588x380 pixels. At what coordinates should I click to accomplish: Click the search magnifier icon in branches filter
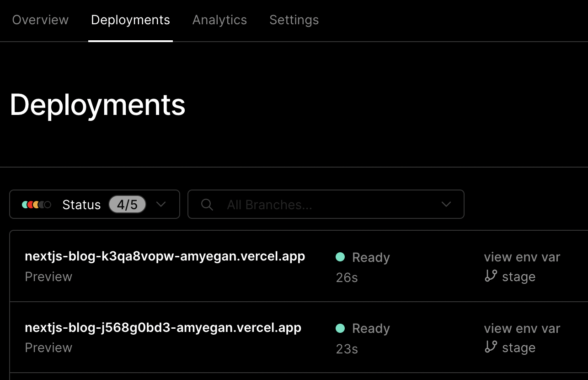207,205
